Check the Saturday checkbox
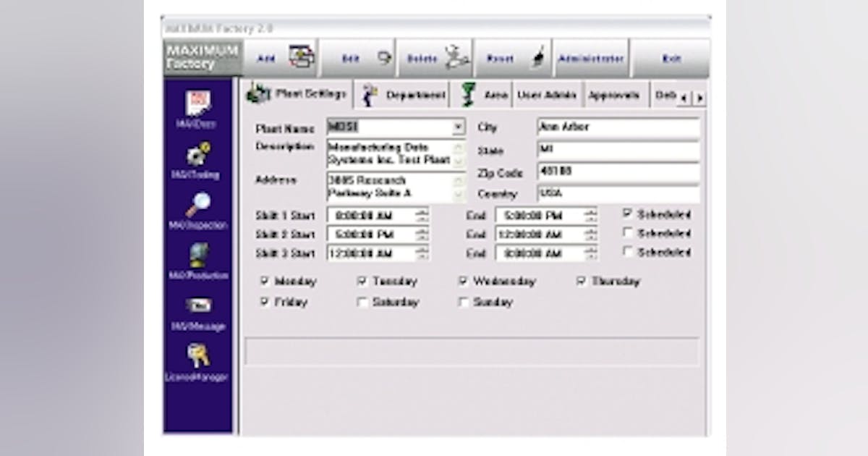The width and height of the screenshot is (868, 456). [x=363, y=302]
